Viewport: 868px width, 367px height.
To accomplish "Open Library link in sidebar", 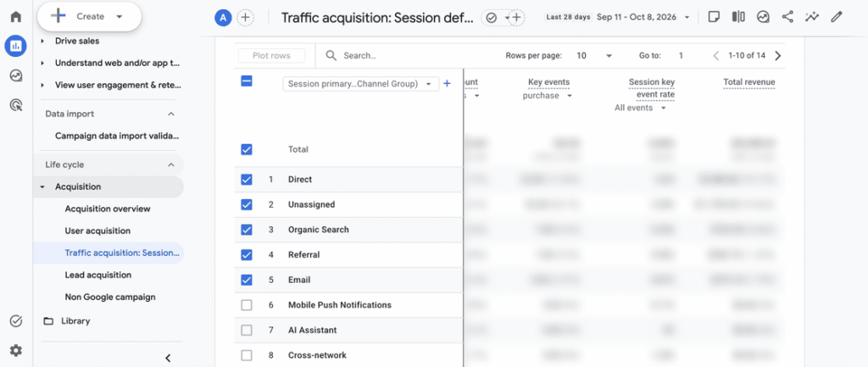I will coord(75,321).
